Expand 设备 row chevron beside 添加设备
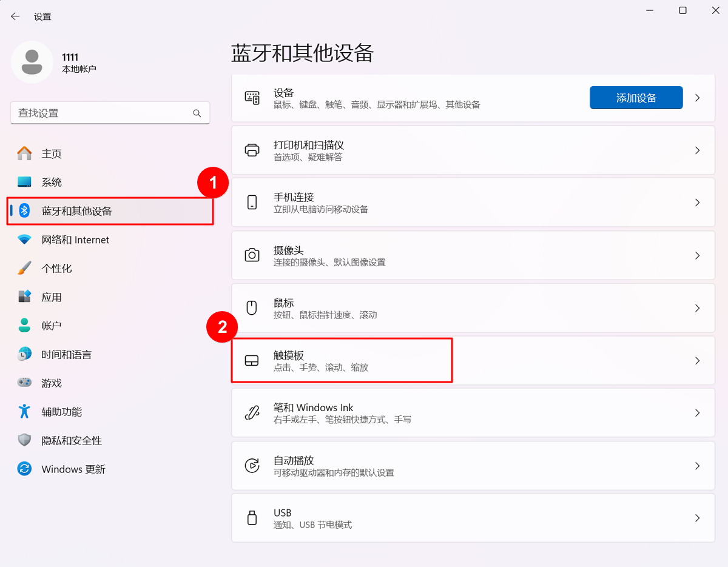 [x=697, y=98]
